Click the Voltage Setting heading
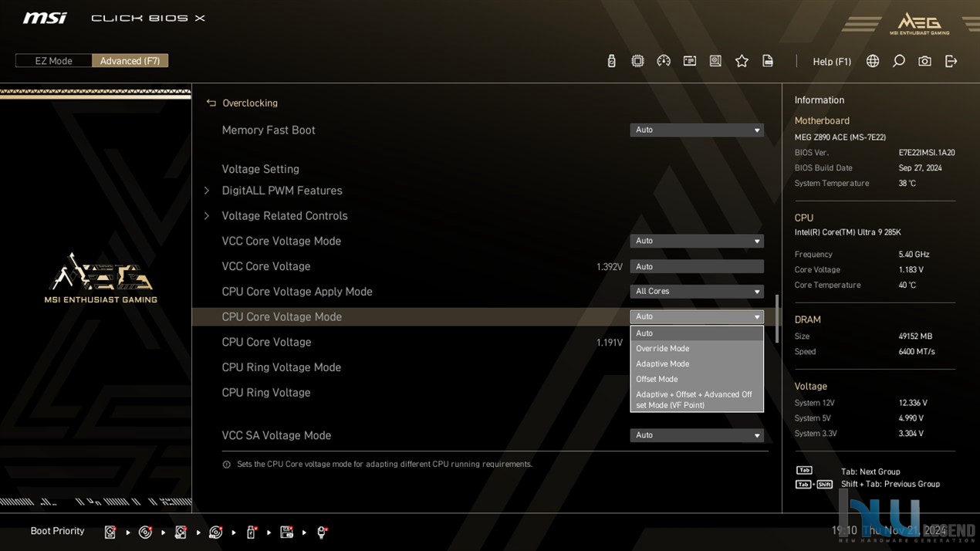Image resolution: width=980 pixels, height=551 pixels. pos(260,169)
